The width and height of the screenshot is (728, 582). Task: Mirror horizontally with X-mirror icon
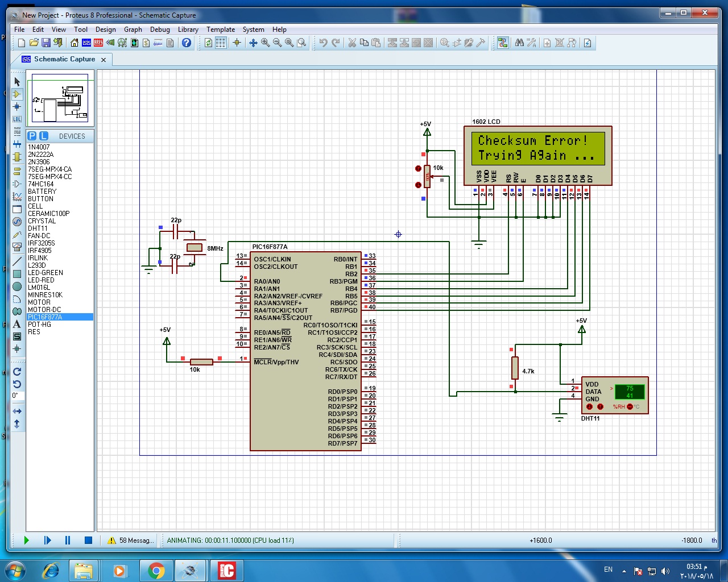(17, 411)
